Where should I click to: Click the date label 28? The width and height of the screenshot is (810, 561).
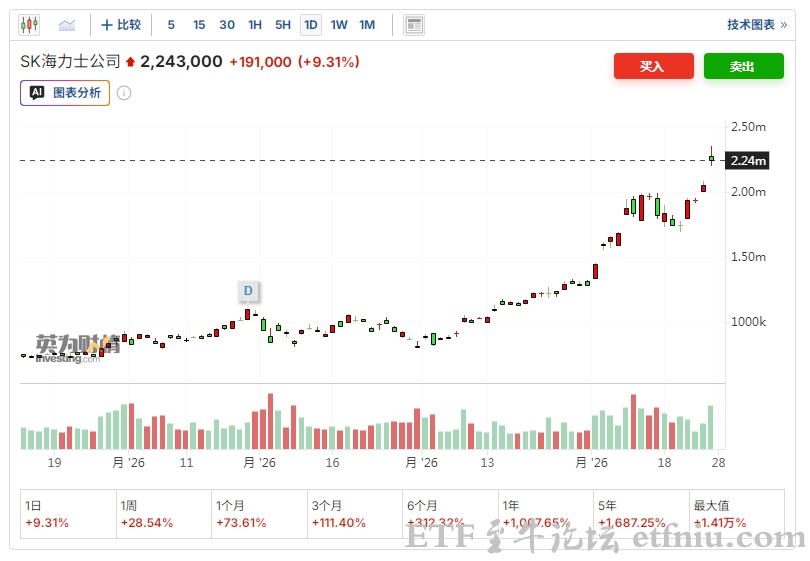click(718, 462)
